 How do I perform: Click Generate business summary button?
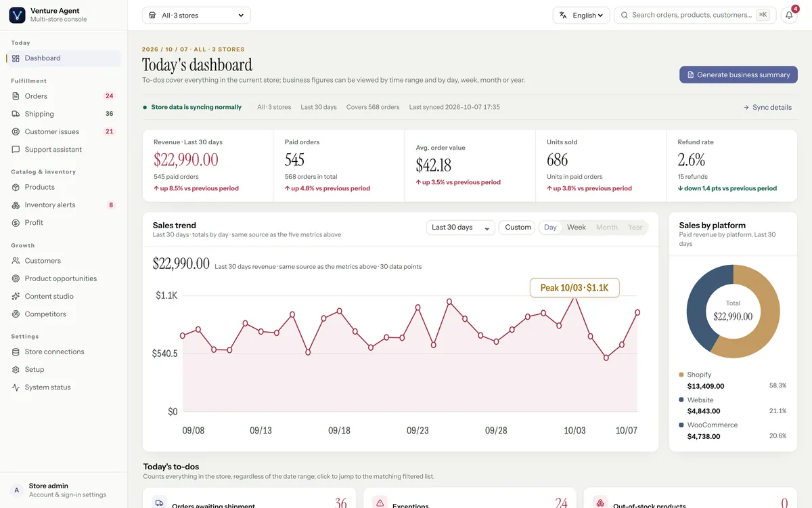(738, 75)
